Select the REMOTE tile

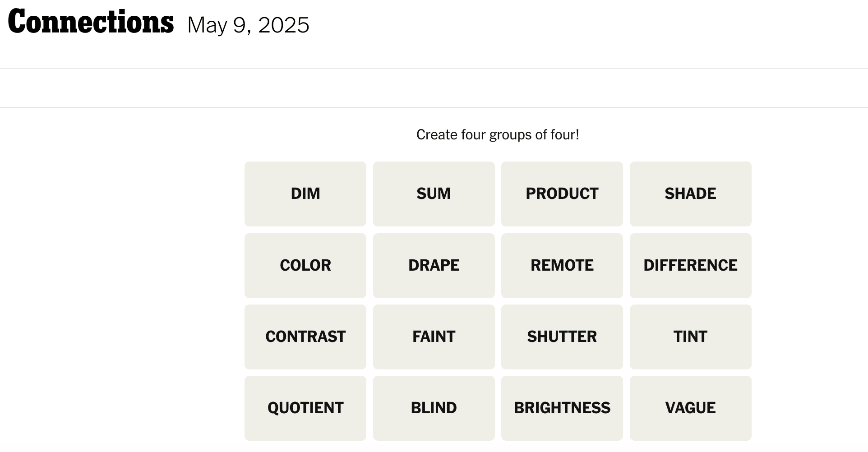point(562,265)
